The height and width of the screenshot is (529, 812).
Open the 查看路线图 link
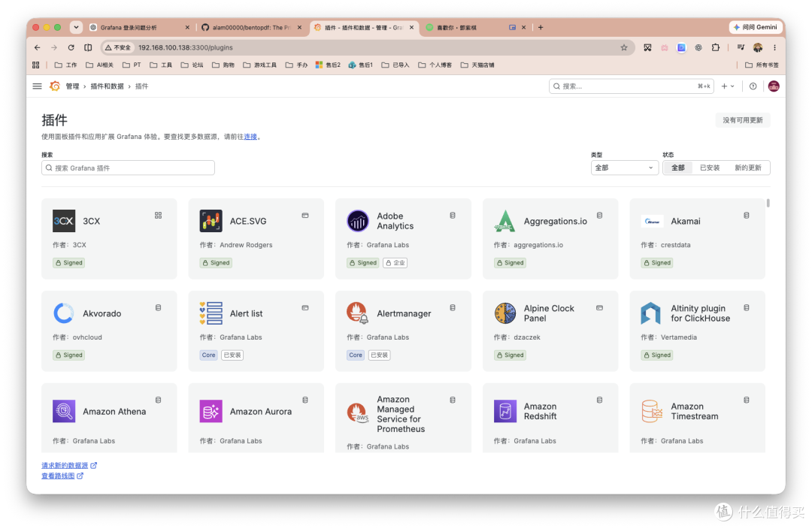tap(62, 476)
